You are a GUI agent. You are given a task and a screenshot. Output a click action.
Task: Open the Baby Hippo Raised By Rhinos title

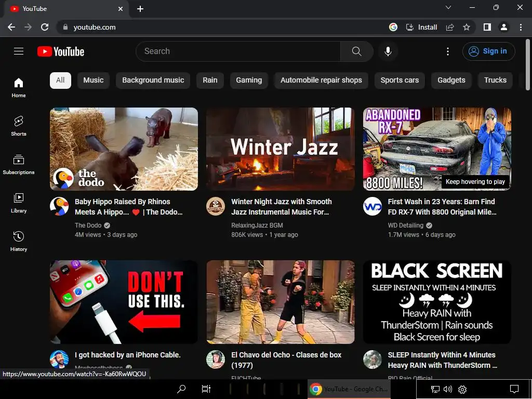[x=129, y=207]
